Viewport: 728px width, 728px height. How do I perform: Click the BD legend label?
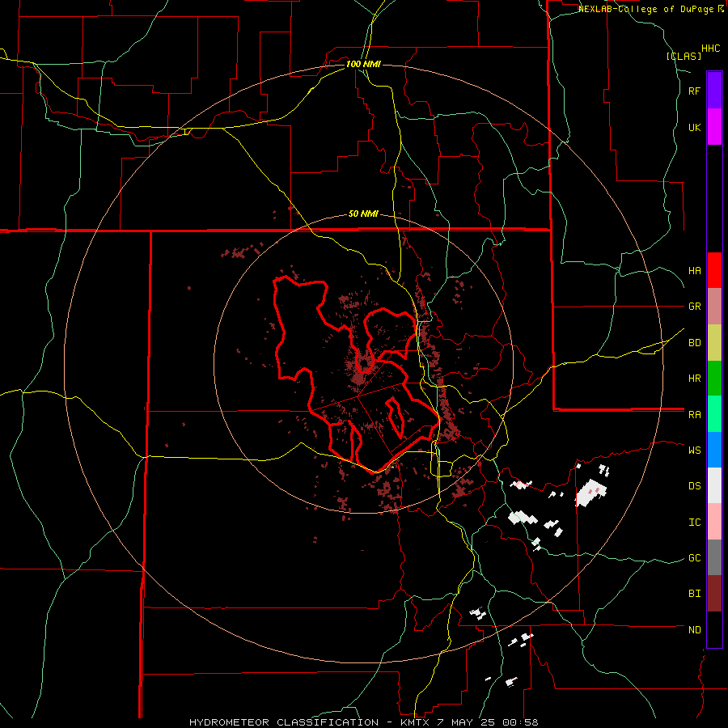694,343
